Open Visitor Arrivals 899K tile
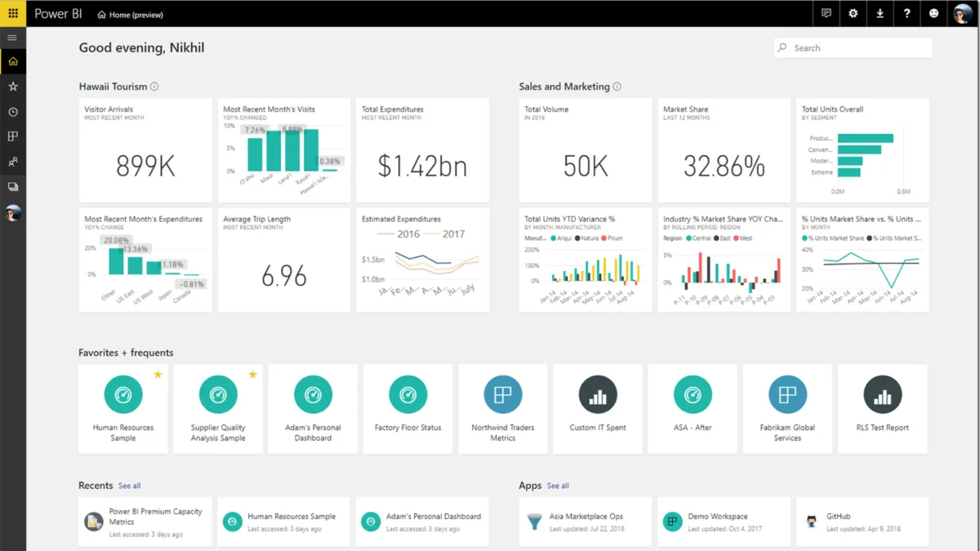Screen dimensions: 980x551 pyautogui.click(x=145, y=150)
